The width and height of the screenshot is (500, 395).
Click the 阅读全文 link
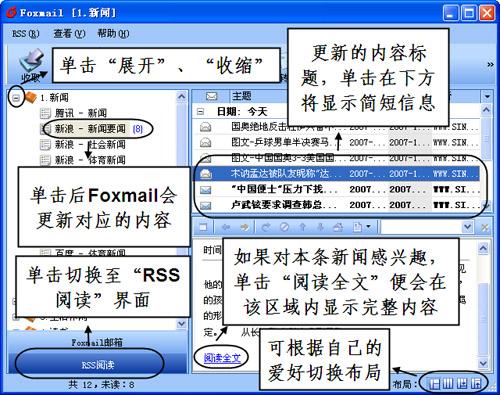[222, 358]
